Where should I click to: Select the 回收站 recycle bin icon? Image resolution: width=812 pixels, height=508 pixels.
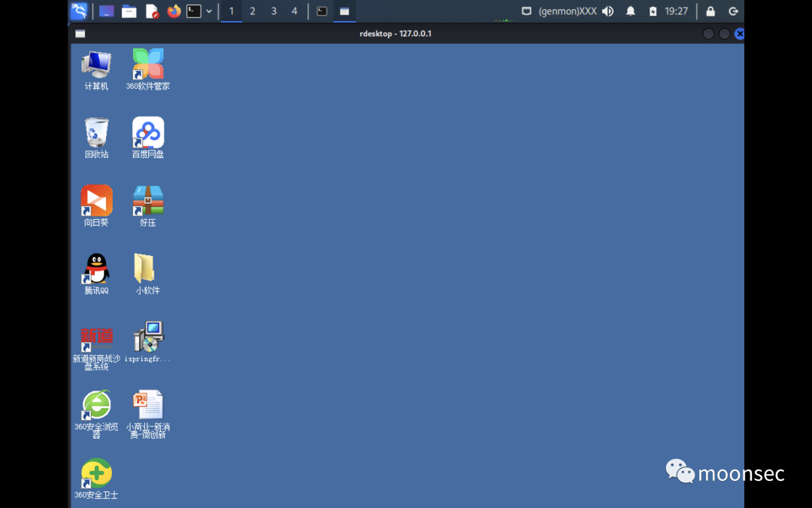pyautogui.click(x=96, y=138)
